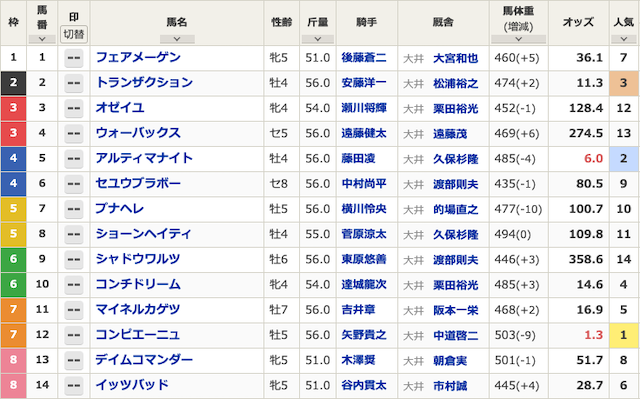Open jockey link 後藤蒼二
The image size is (640, 399).
[364, 58]
